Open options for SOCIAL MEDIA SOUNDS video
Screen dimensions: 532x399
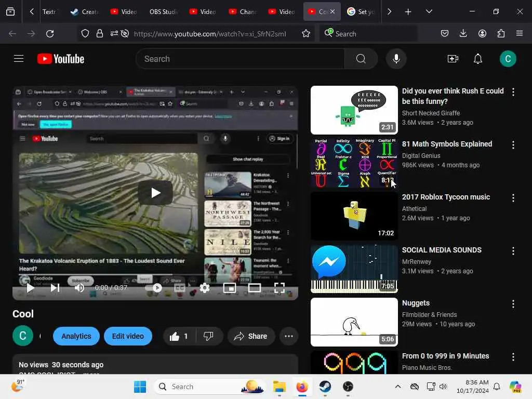[x=513, y=251]
